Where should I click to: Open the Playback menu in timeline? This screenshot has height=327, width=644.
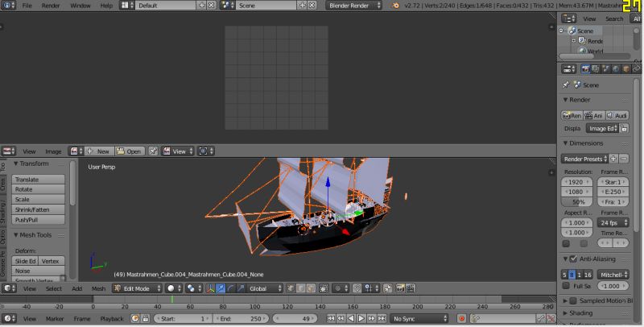112,318
